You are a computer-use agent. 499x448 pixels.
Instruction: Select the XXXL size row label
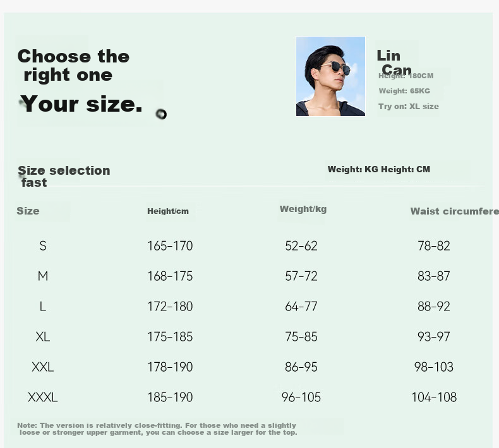43,397
